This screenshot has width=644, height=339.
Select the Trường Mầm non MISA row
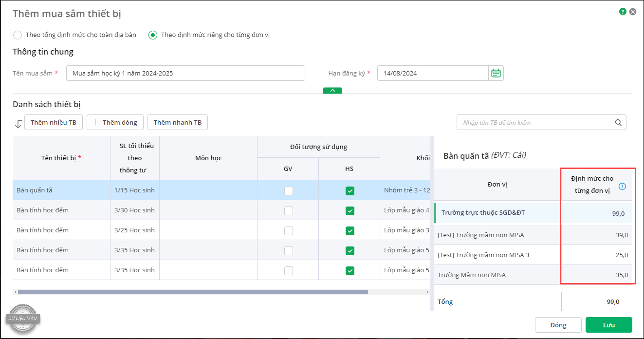[497, 275]
